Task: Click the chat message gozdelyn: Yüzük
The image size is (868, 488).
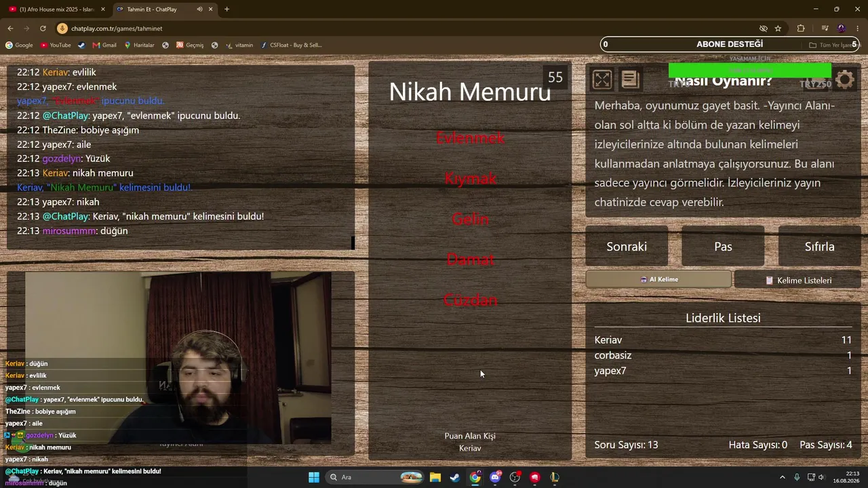Action: (64, 159)
